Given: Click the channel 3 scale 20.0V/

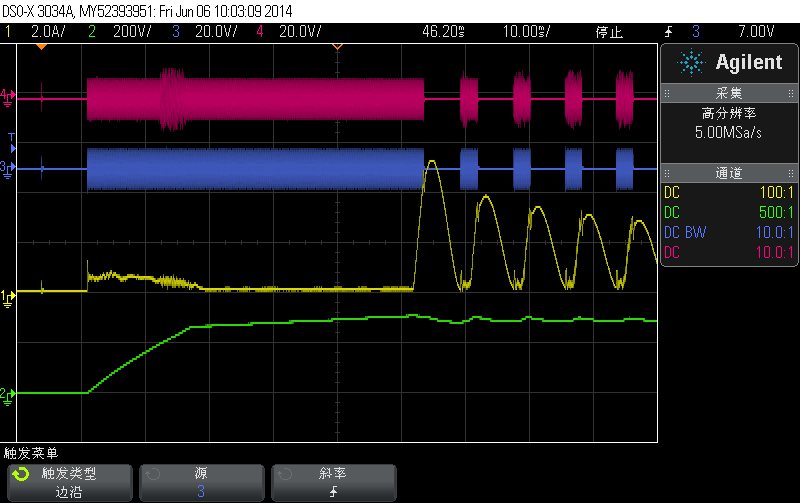Looking at the screenshot, I should [x=216, y=32].
